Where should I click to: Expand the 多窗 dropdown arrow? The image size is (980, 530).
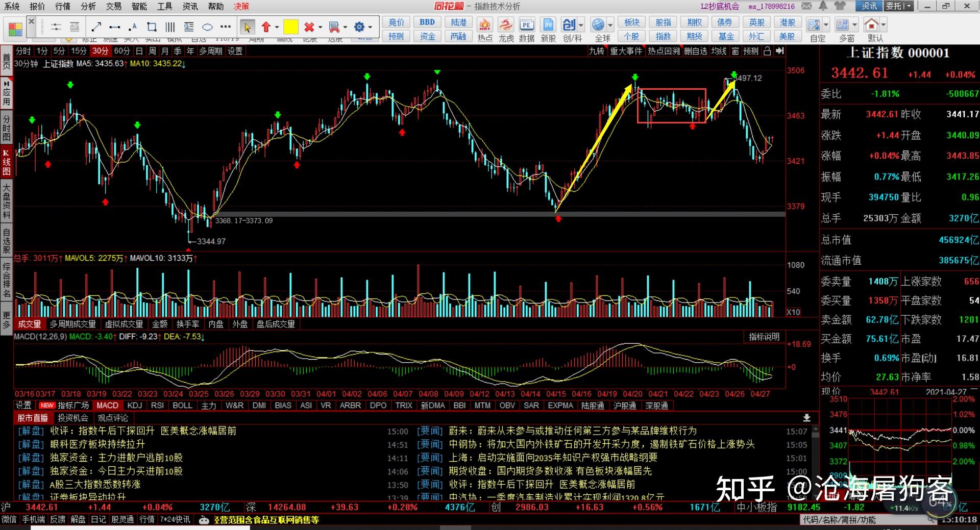[x=854, y=25]
